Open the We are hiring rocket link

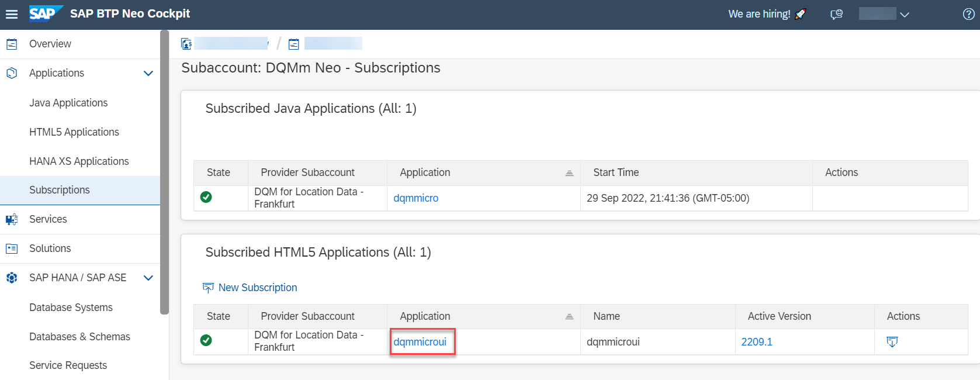(x=767, y=14)
